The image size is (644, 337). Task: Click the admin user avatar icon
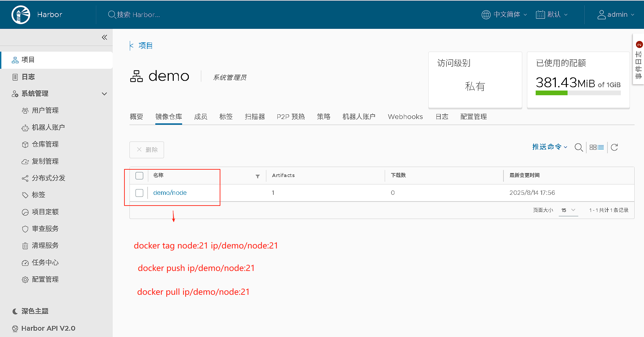(x=601, y=15)
